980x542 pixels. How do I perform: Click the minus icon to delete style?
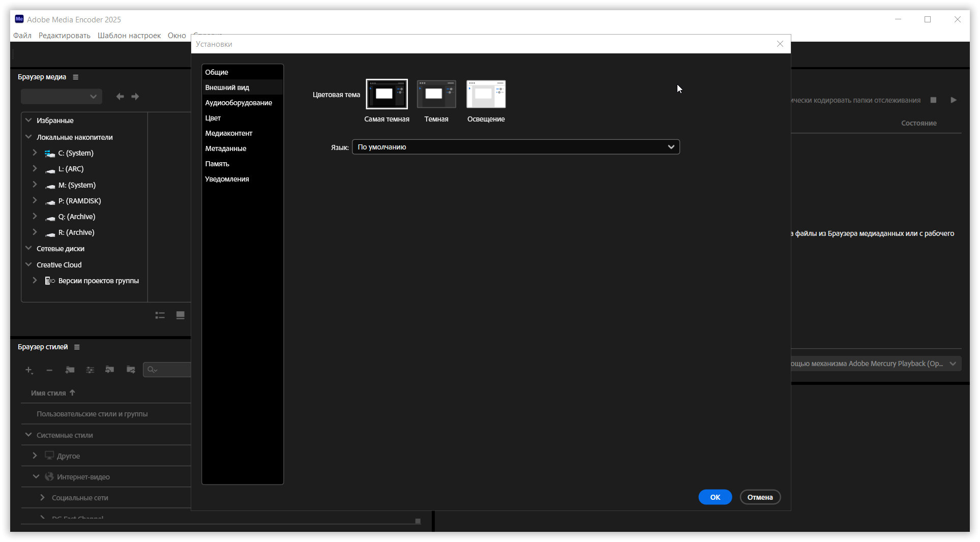(x=49, y=370)
